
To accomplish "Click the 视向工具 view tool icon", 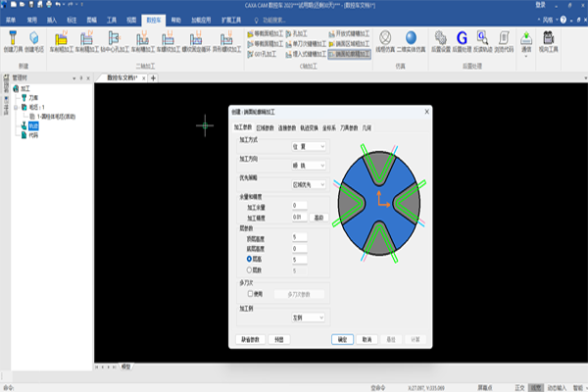I will click(x=547, y=41).
